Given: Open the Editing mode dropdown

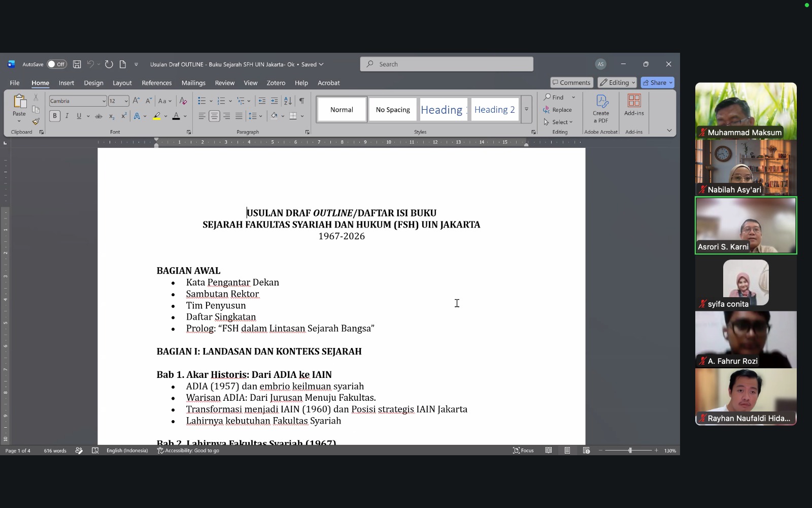Looking at the screenshot, I should (x=618, y=82).
